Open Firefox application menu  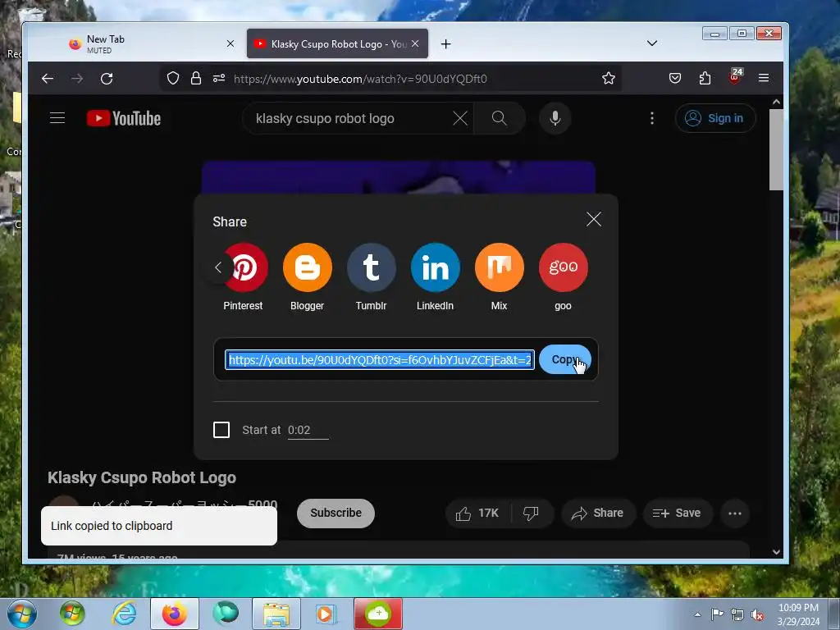764,79
